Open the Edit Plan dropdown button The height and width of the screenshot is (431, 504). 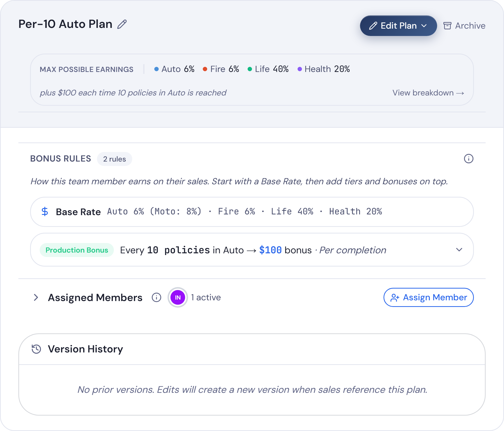(398, 26)
